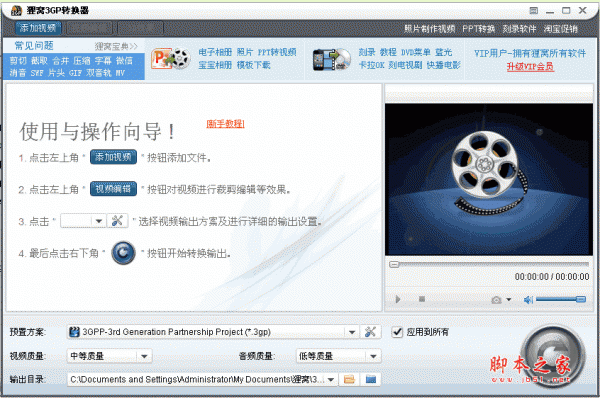Mute audio using the speaker icon
This screenshot has height=398, width=600.
pos(528,300)
